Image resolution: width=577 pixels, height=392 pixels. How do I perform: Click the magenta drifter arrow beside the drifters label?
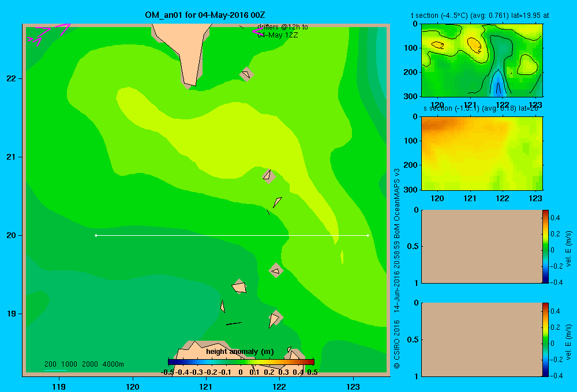pos(257,31)
